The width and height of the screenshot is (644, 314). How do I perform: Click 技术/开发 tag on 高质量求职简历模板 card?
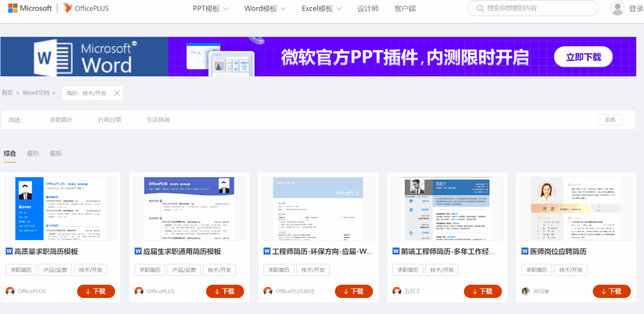(x=91, y=270)
